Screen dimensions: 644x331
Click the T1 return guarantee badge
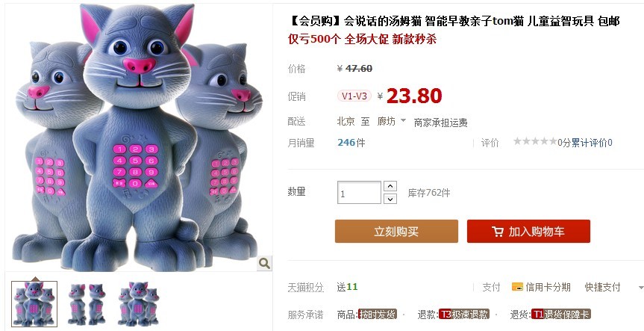point(561,315)
